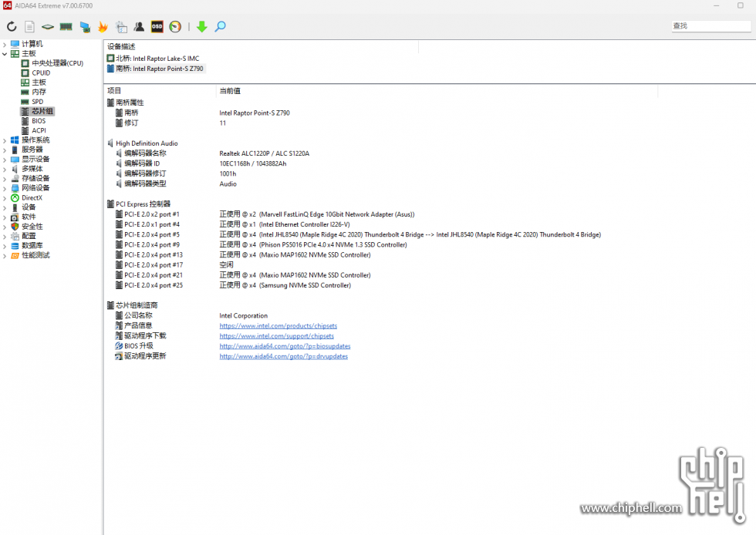Click the magnifier search toolbar icon
Screen dimensions: 756x535
click(221, 26)
